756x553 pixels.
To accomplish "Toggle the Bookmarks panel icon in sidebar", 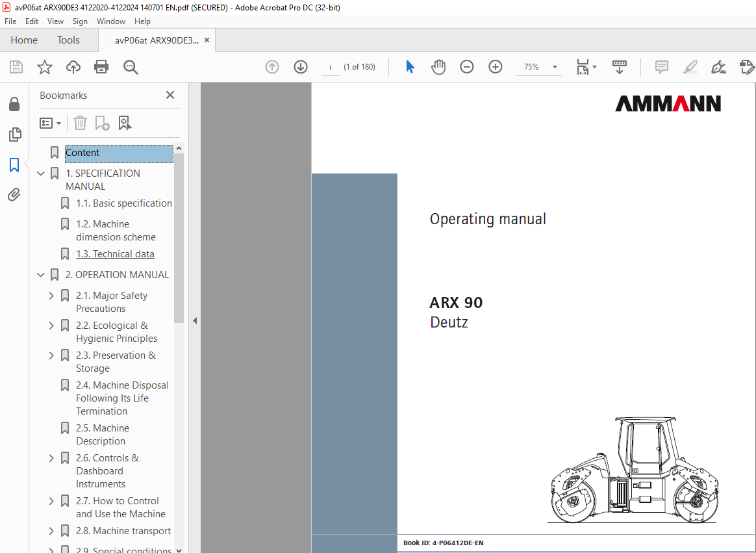I will coord(14,164).
